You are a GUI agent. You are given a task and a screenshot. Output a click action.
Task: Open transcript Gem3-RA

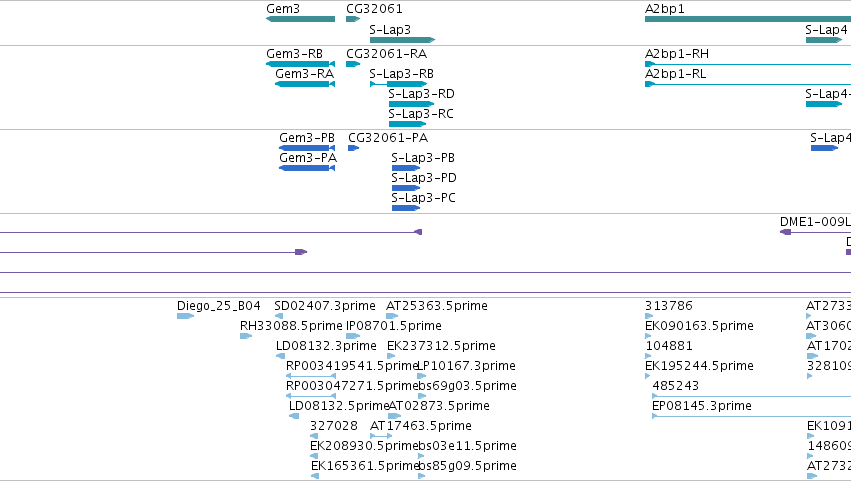[304, 74]
